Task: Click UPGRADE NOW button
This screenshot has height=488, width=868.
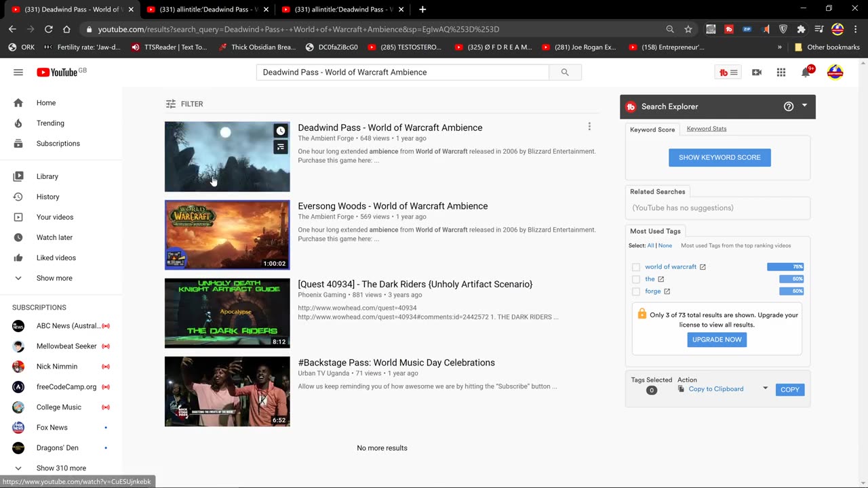Action: pos(717,340)
